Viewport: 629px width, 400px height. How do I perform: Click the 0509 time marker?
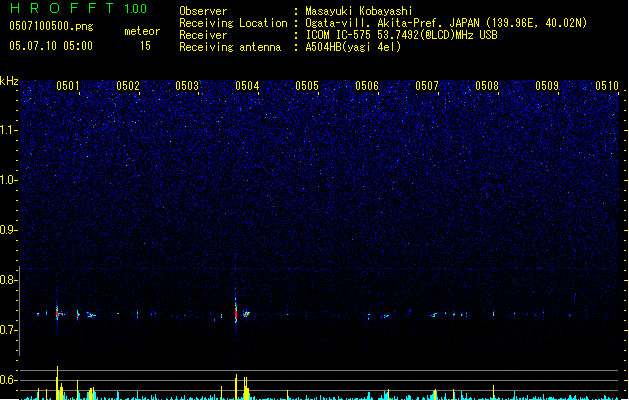(547, 86)
